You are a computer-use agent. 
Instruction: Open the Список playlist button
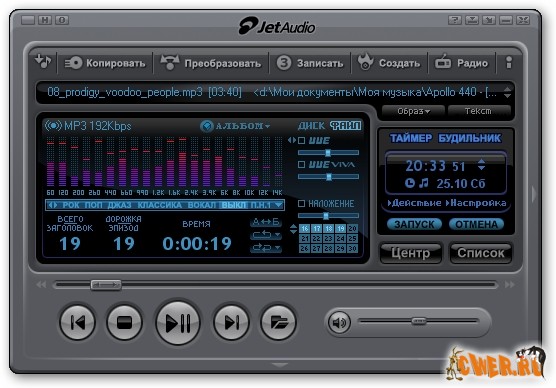[480, 253]
